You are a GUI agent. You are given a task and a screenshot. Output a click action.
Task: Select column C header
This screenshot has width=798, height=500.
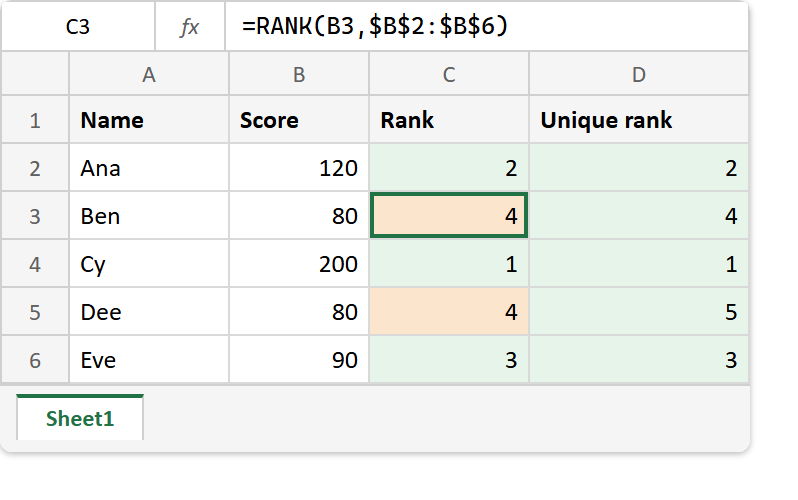[449, 75]
